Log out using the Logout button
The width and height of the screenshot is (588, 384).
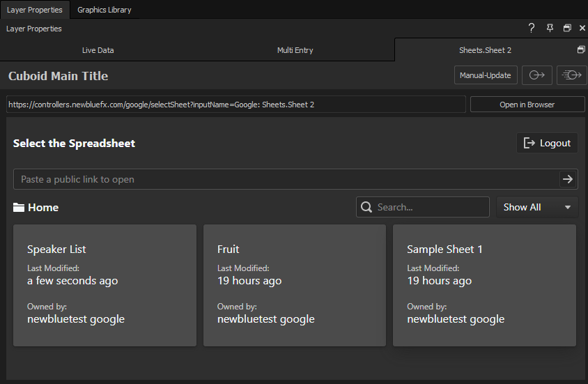tap(547, 143)
